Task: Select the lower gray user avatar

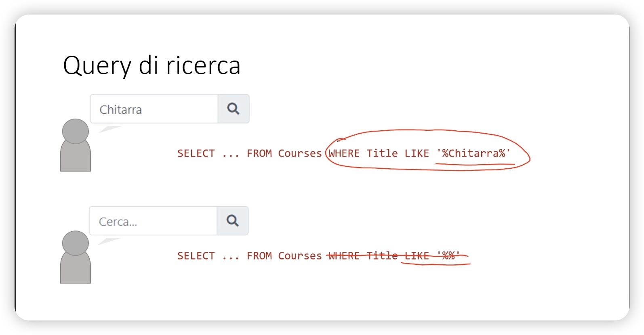Action: click(76, 257)
